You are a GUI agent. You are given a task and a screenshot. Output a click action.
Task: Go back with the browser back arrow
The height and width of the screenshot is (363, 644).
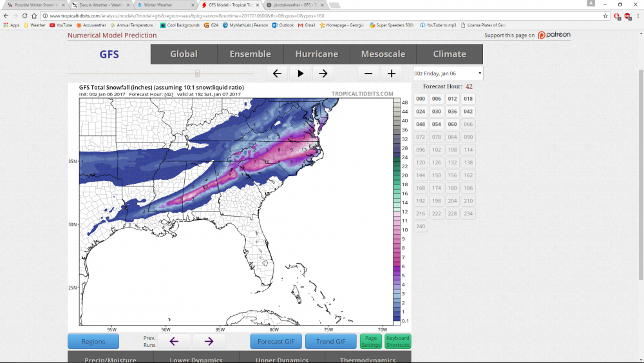(x=6, y=15)
